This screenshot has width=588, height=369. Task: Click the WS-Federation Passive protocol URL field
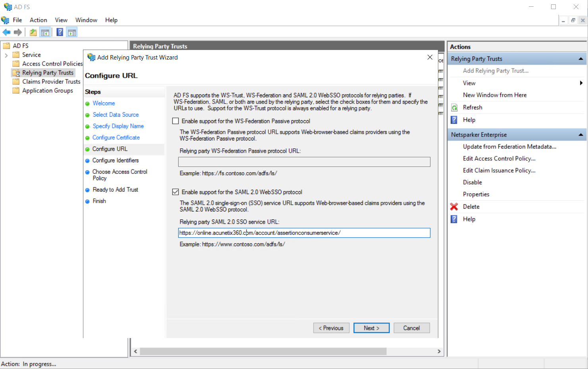[304, 162]
